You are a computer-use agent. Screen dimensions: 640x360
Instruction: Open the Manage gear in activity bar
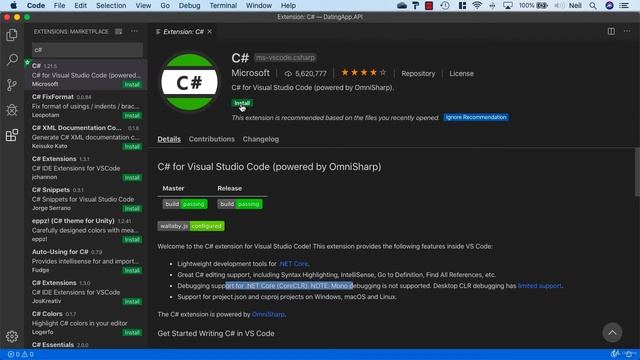click(x=12, y=336)
